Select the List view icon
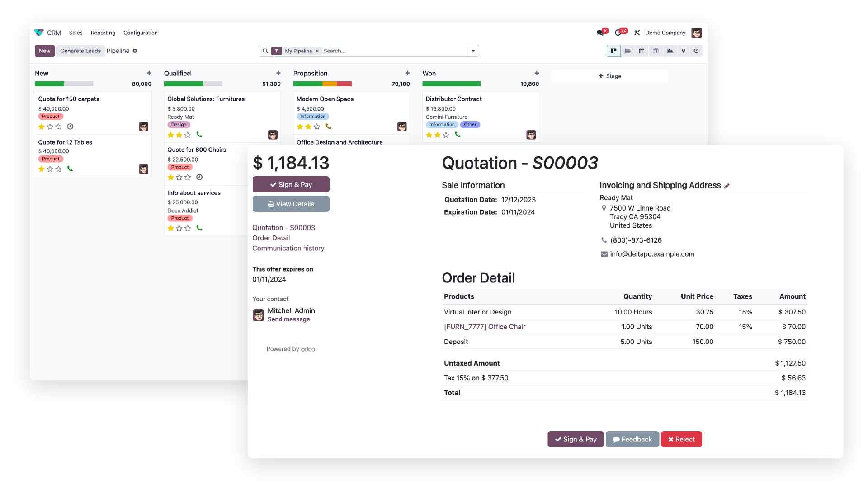The image size is (868, 488). [x=628, y=51]
